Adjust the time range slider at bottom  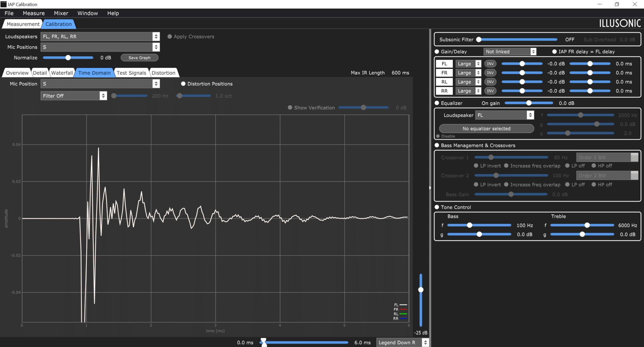pos(304,343)
